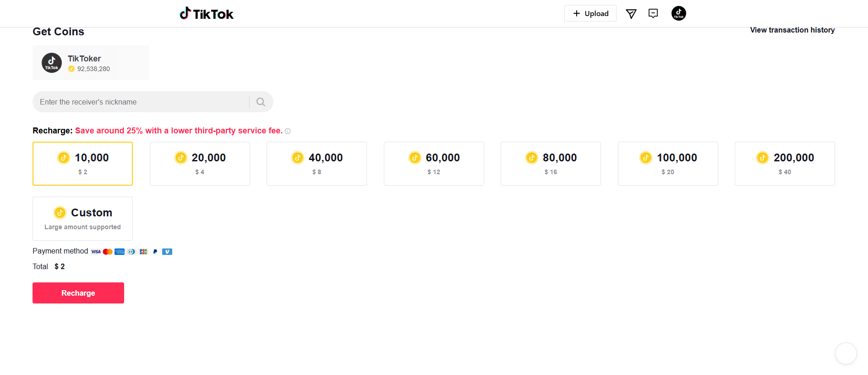Open the messages paper plane icon
The width and height of the screenshot is (868, 375).
point(631,14)
